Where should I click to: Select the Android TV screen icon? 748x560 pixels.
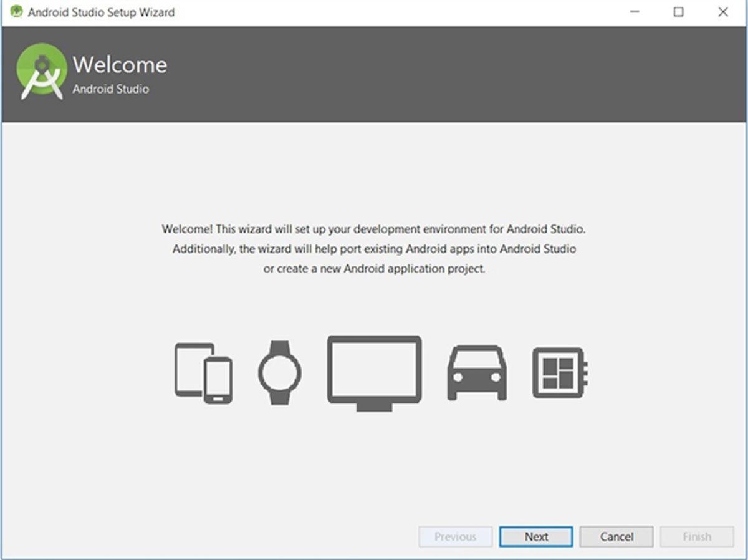pos(375,368)
